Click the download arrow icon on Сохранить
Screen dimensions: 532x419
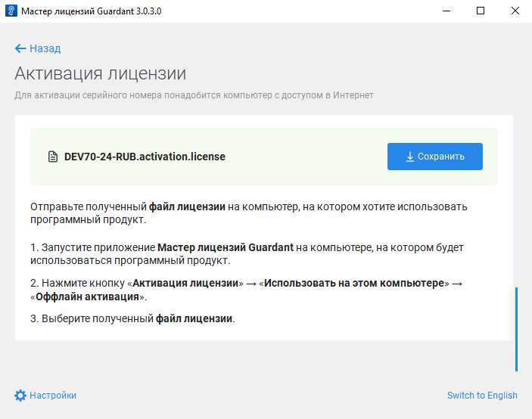pyautogui.click(x=409, y=157)
